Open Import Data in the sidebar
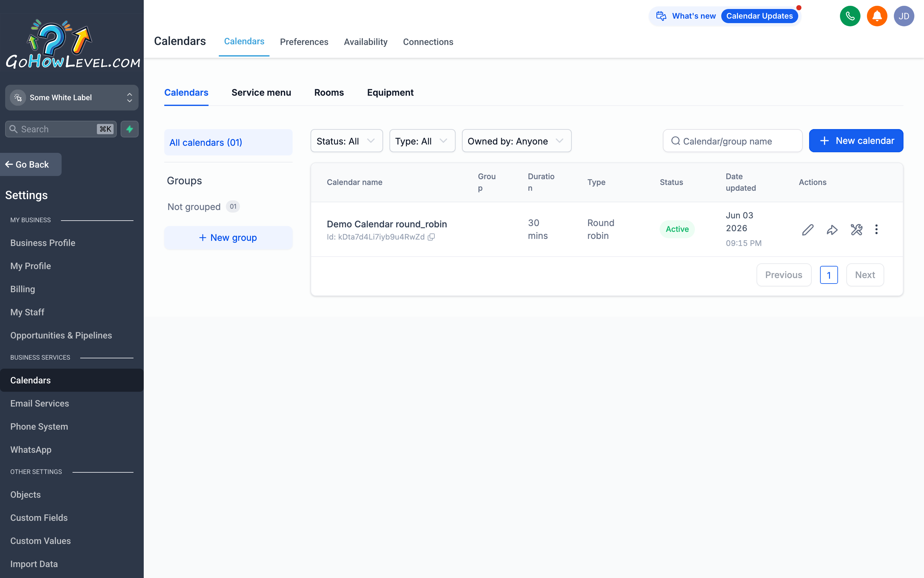The image size is (924, 578). (34, 564)
